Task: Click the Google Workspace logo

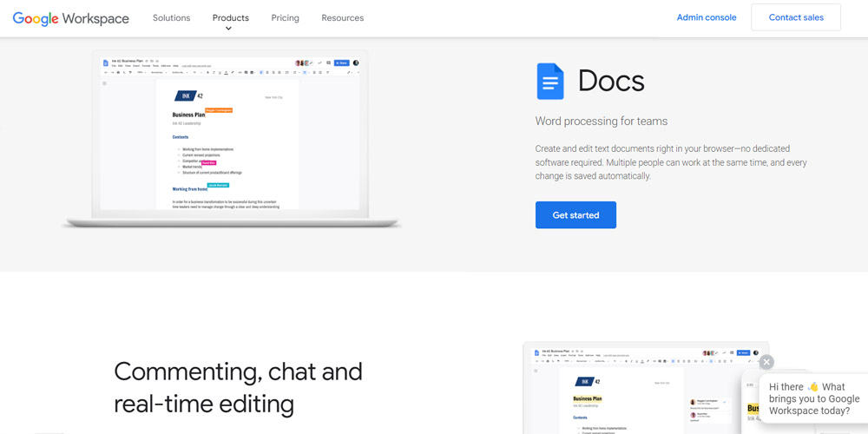Action: click(71, 18)
